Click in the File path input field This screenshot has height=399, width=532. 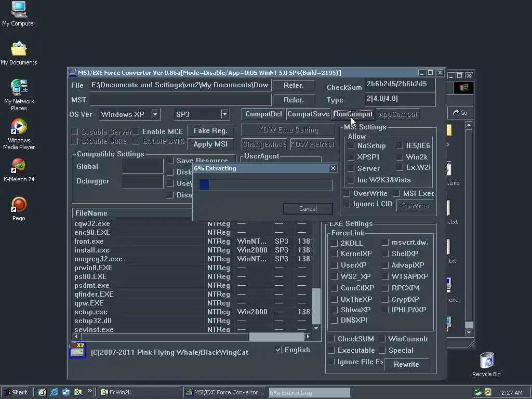tap(180, 85)
